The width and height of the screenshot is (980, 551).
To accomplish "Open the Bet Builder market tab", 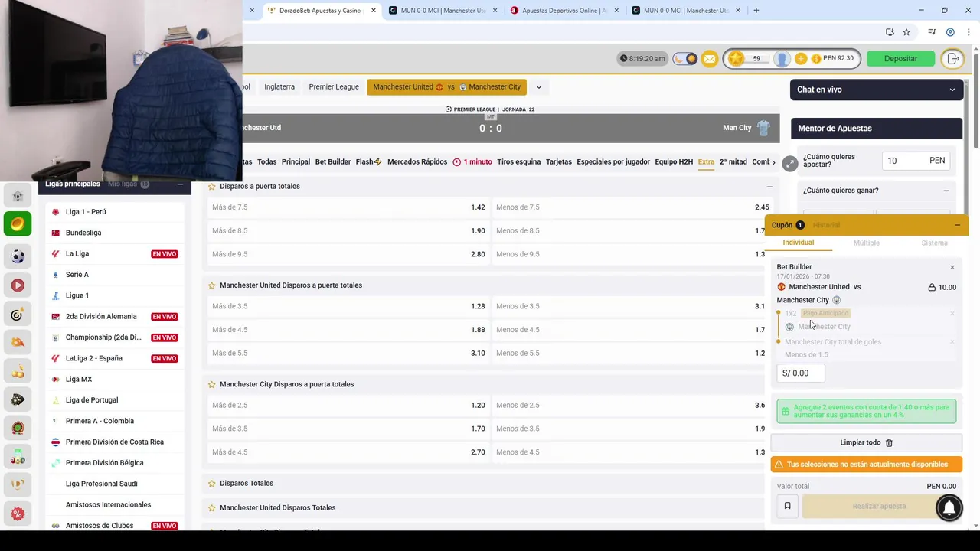I will coord(333,162).
